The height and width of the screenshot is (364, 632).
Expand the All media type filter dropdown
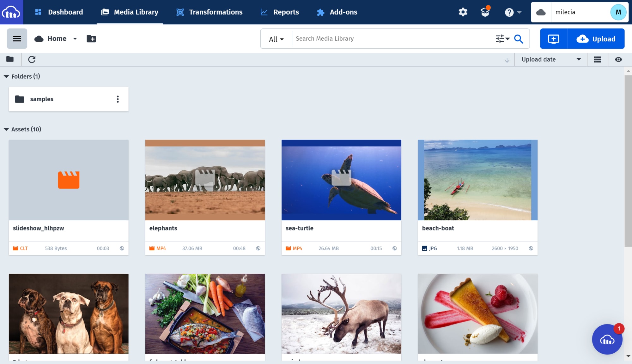(x=276, y=39)
